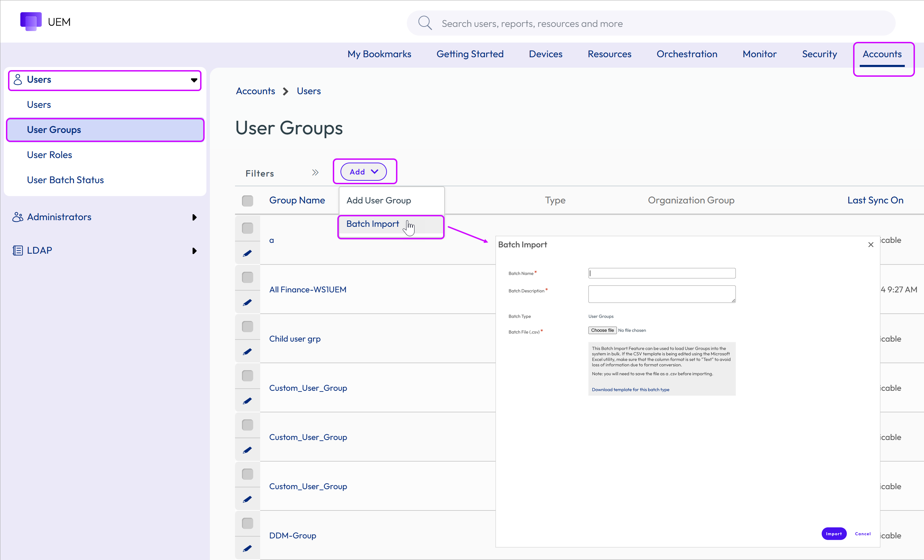Screen dimensions: 924x560
Task: Expand the LDAP section arrow
Action: tap(194, 251)
